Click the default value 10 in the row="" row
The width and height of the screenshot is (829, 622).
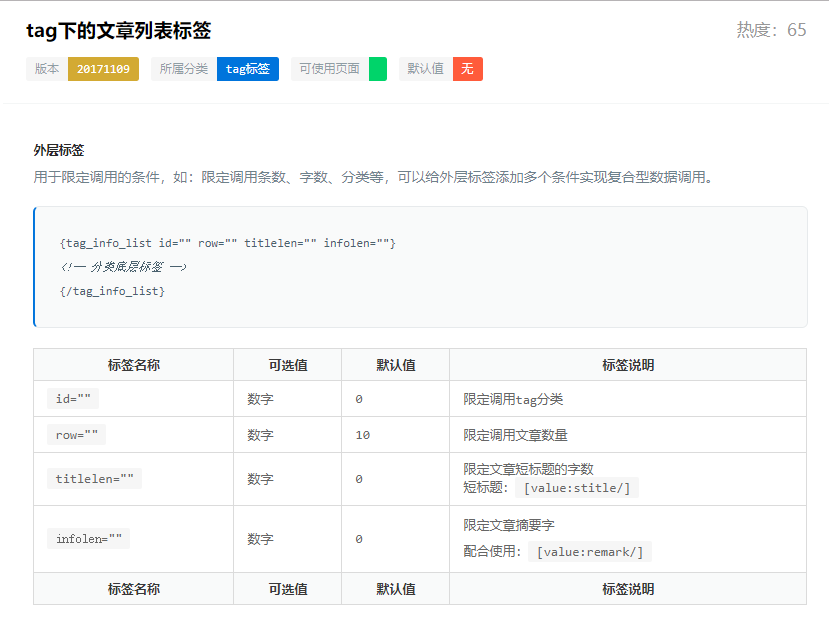click(362, 435)
